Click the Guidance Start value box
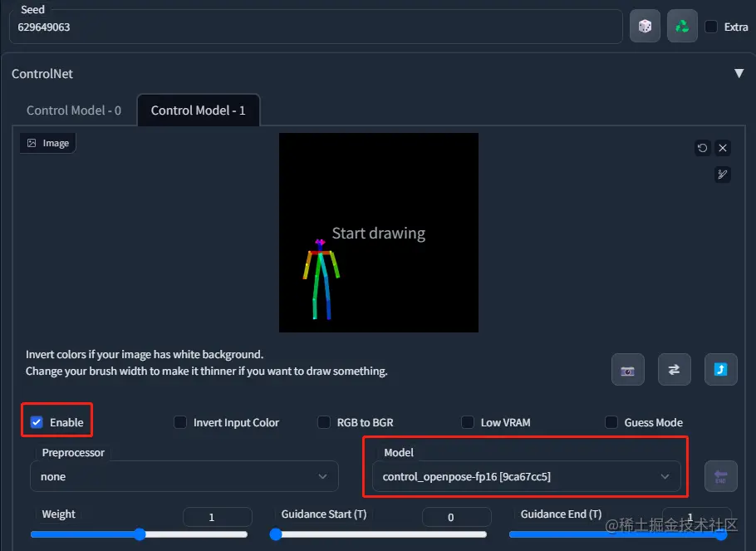756x551 pixels. tap(457, 517)
